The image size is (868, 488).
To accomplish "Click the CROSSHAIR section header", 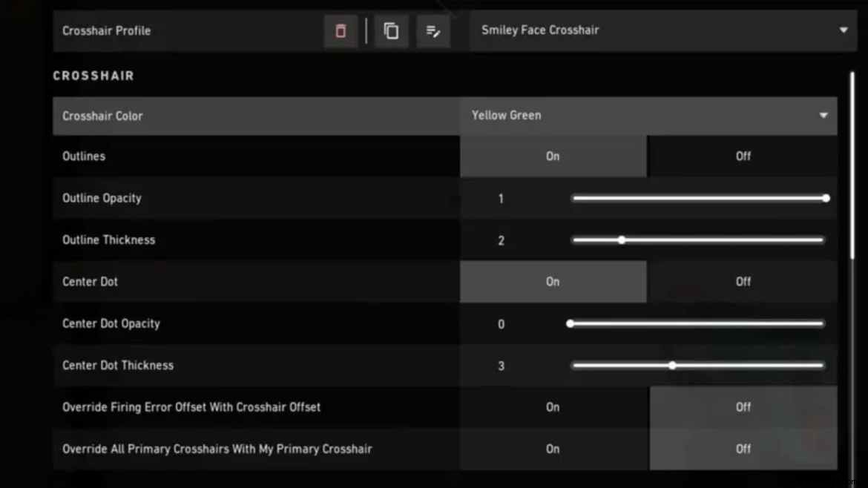I will [x=93, y=75].
